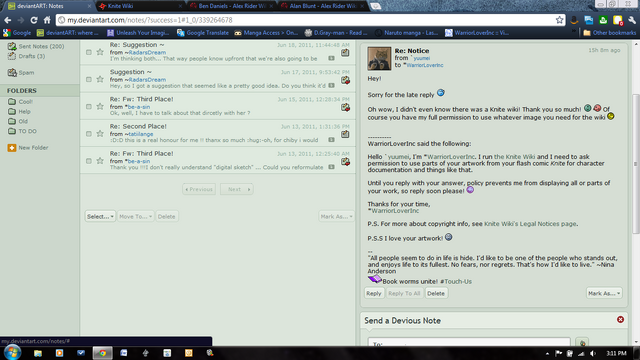Click the note icon beside Re: Suggestion ~
640x360 pixels.
(345, 53)
